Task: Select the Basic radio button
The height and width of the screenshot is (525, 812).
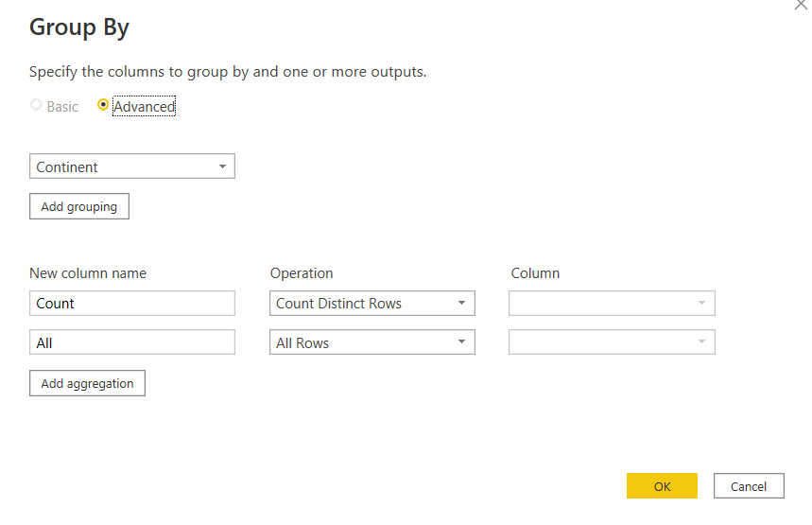Action: pyautogui.click(x=36, y=105)
